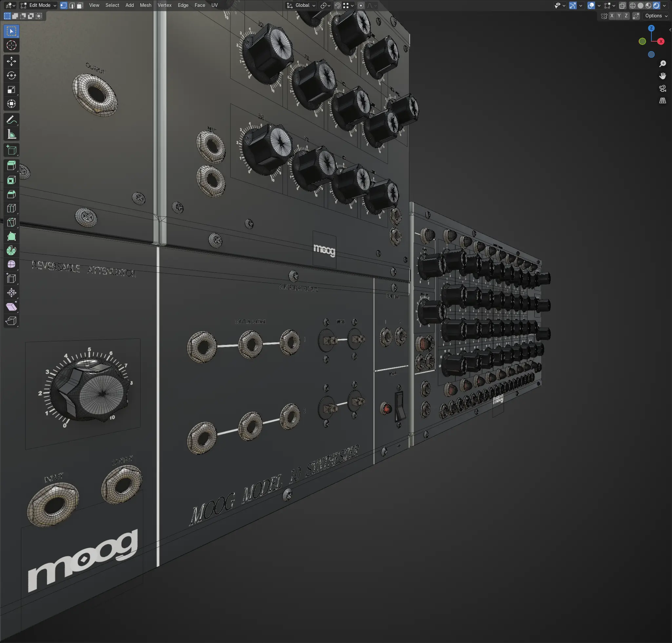Screen dimensions: 672x643
Task: Choose the Loop Cut tool
Action: tap(11, 209)
